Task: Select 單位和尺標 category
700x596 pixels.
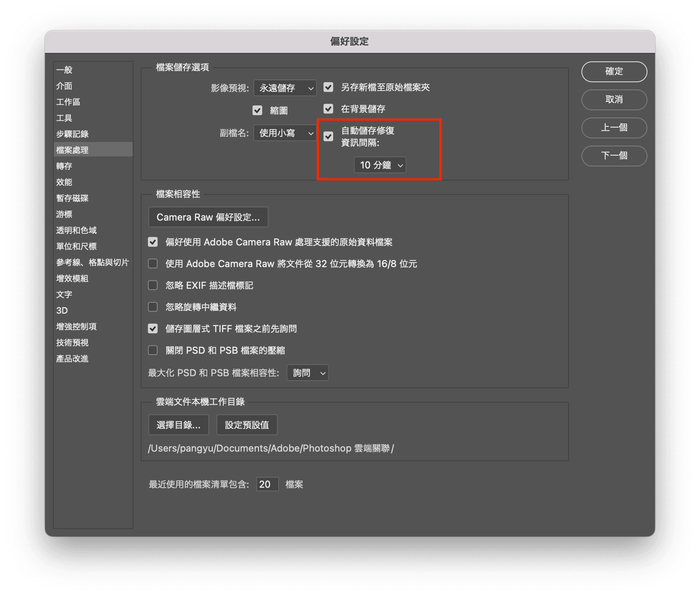Action: (x=93, y=246)
